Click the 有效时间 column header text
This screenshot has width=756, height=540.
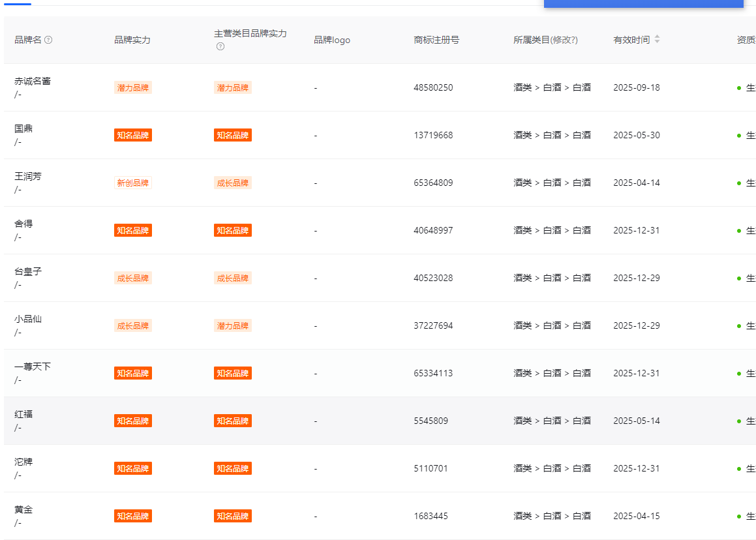[631, 40]
